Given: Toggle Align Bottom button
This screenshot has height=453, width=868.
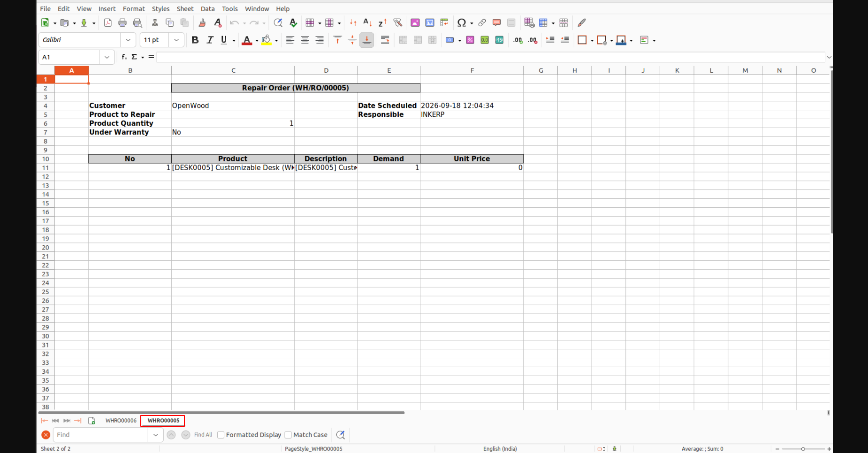Looking at the screenshot, I should point(367,40).
